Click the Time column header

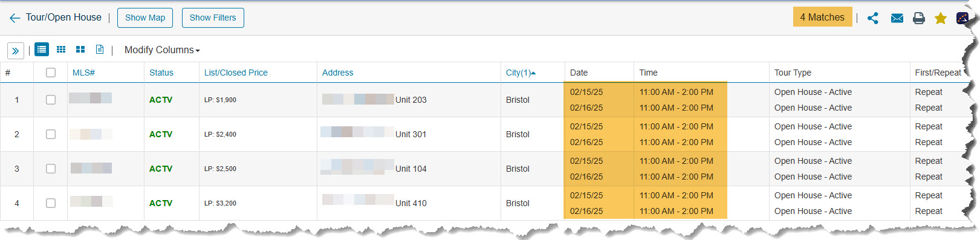pos(648,73)
